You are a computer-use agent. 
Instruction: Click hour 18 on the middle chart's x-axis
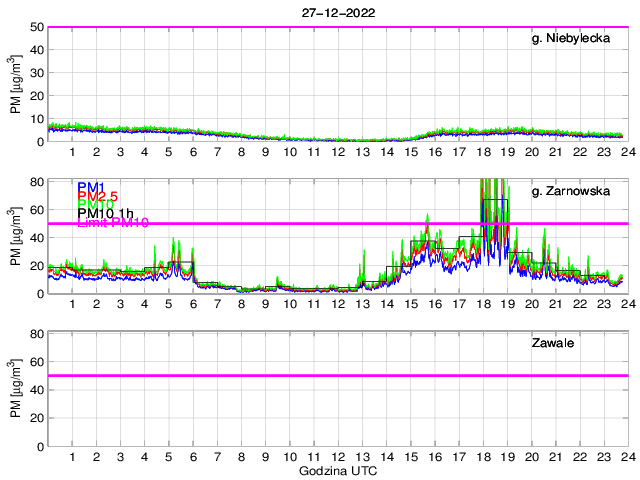(483, 304)
